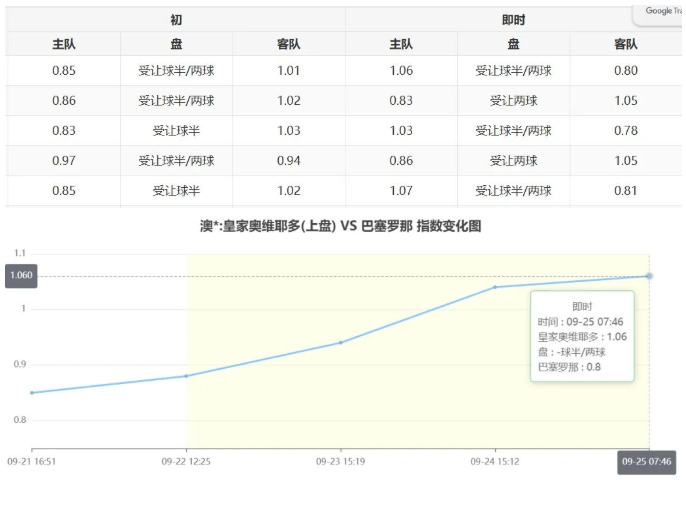Click the 1.060 y-axis value marker
Viewport: 686px width, 506px height.
(x=21, y=276)
